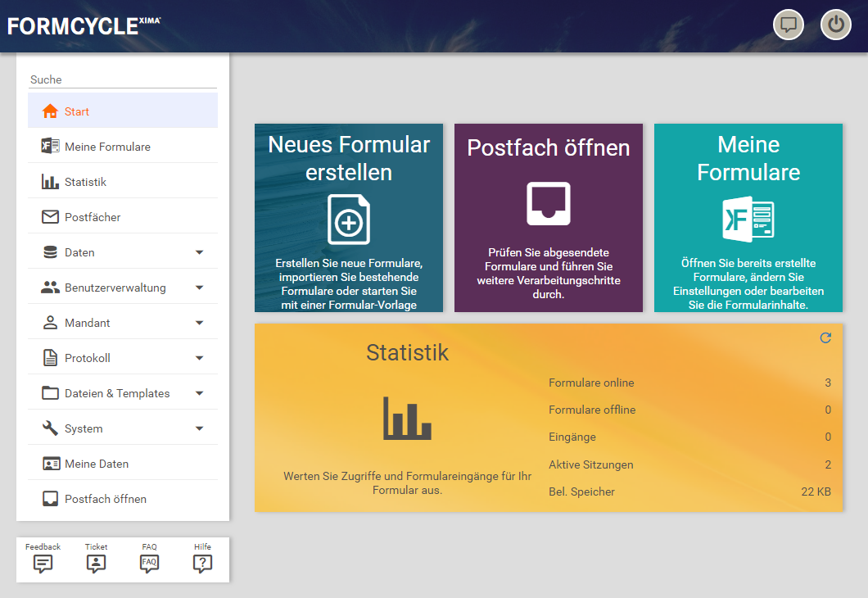The image size is (868, 598).
Task: Expand the Protokoll menu arrow
Action: pos(199,358)
